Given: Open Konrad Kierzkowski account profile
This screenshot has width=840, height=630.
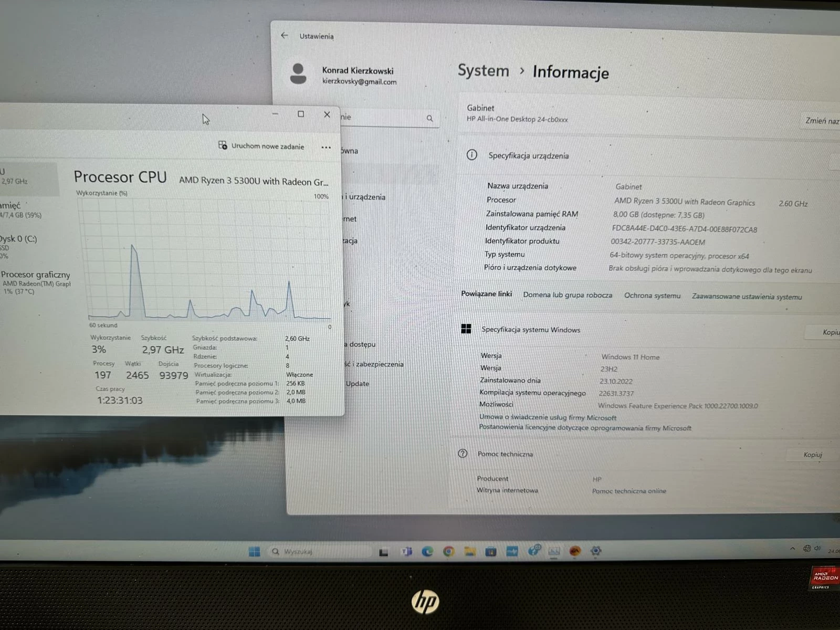Looking at the screenshot, I should (x=343, y=75).
